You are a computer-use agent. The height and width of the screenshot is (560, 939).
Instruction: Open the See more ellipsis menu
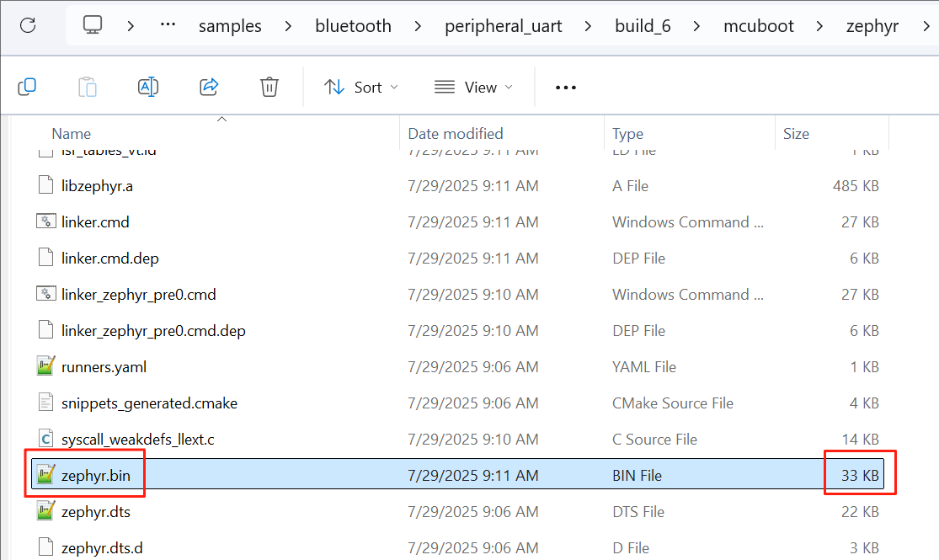[565, 88]
